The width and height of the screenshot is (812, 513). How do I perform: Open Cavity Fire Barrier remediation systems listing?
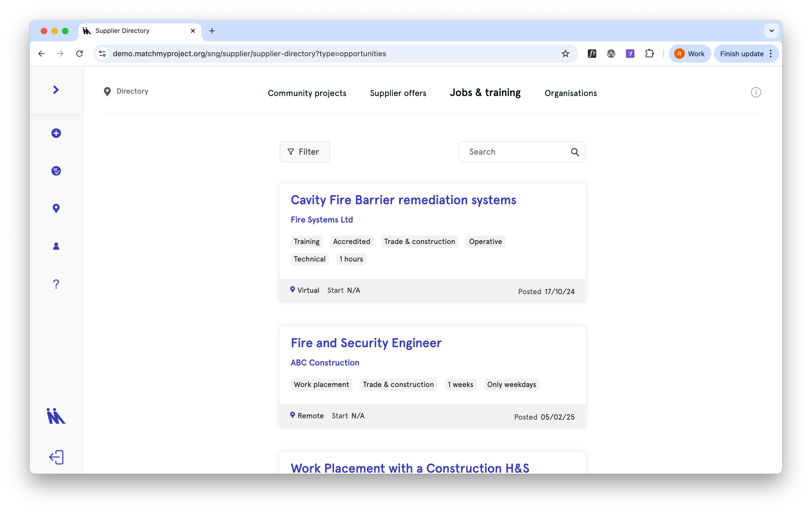tap(403, 200)
